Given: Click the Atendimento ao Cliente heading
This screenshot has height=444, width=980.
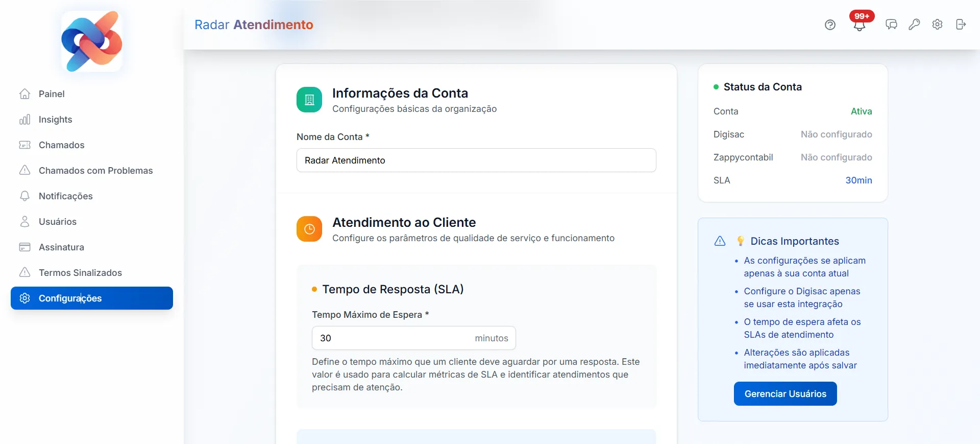Looking at the screenshot, I should point(404,222).
